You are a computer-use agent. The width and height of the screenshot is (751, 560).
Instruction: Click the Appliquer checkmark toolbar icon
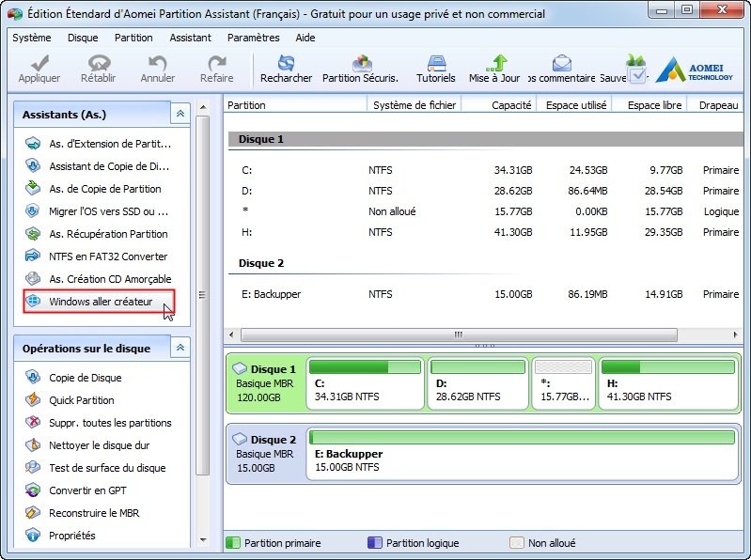39,63
